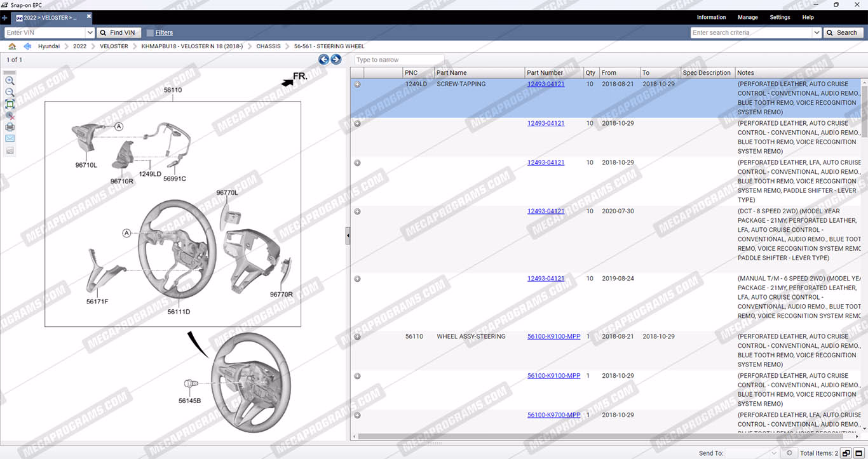Print the steering wheel diagram
Screen dimensions: 868x459
coord(10,127)
